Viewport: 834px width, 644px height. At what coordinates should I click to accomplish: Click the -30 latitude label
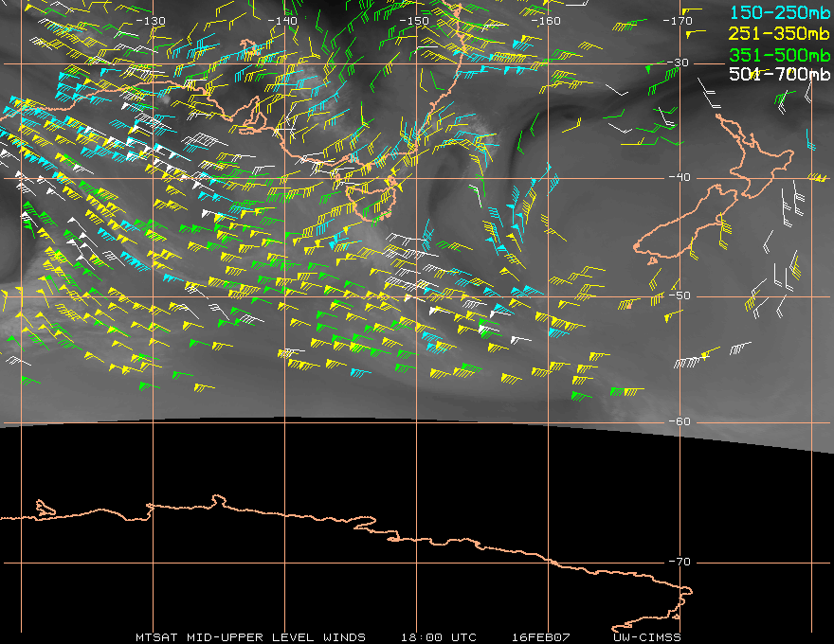click(x=679, y=63)
